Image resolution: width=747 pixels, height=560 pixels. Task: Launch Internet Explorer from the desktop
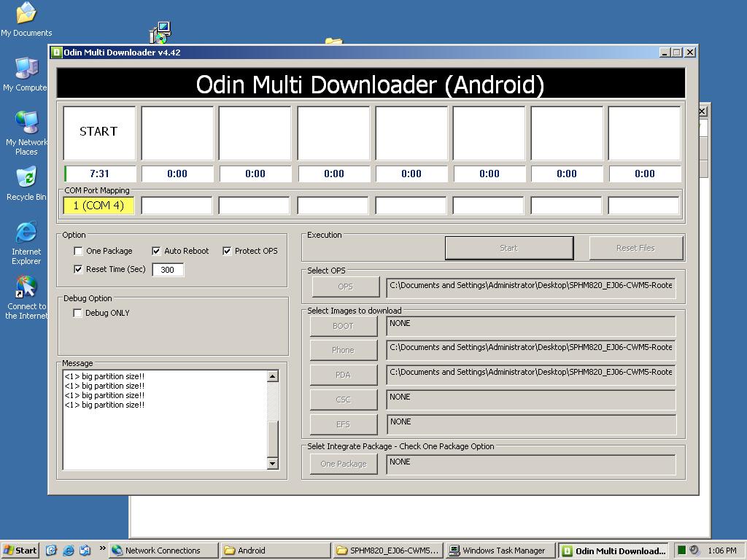tap(26, 243)
